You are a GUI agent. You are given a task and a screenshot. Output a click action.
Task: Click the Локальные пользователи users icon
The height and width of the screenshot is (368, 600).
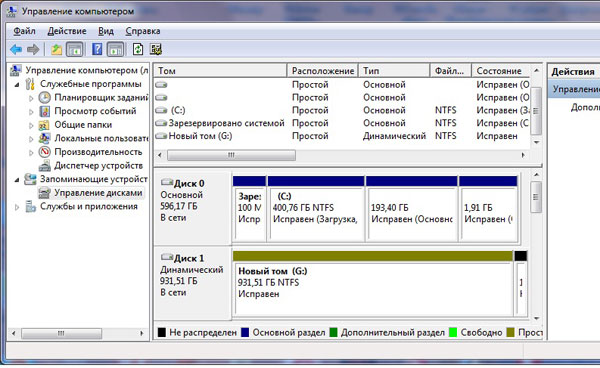point(45,138)
